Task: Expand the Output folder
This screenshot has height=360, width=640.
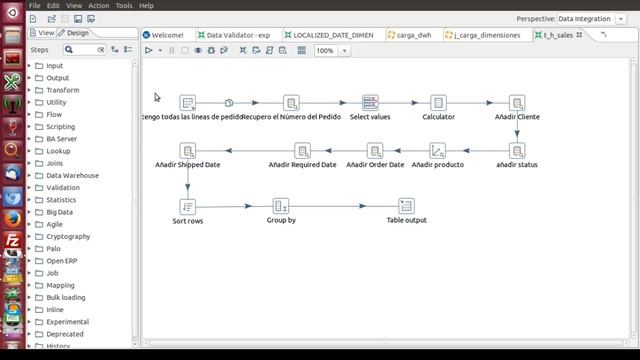Action: pos(29,78)
